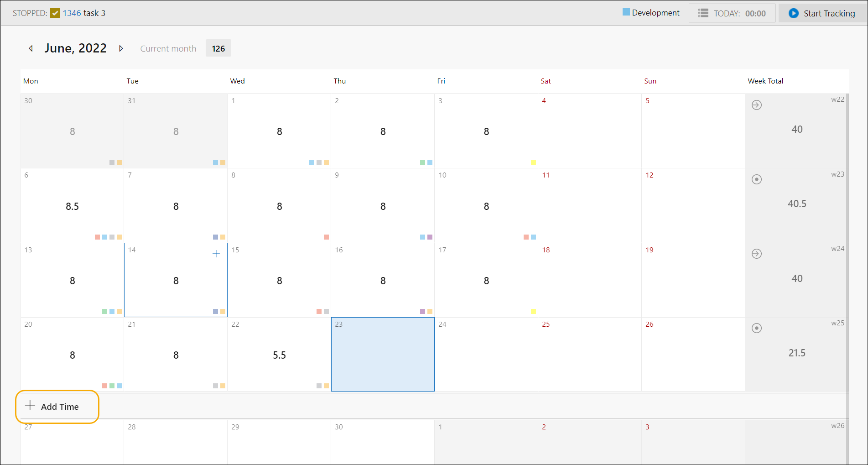868x465 pixels.
Task: Click the week w25 total 21.5
Action: pos(797,353)
